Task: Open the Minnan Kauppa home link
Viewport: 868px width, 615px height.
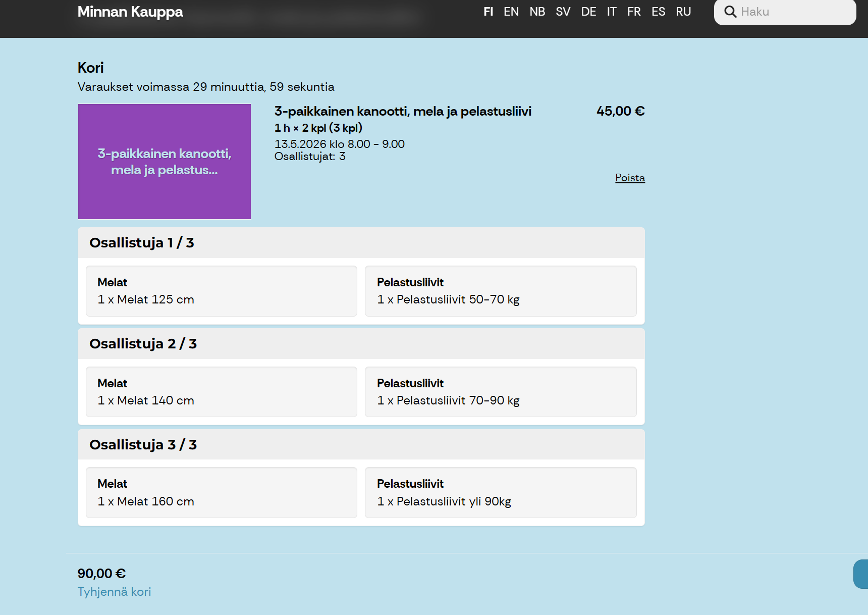Action: (x=130, y=12)
